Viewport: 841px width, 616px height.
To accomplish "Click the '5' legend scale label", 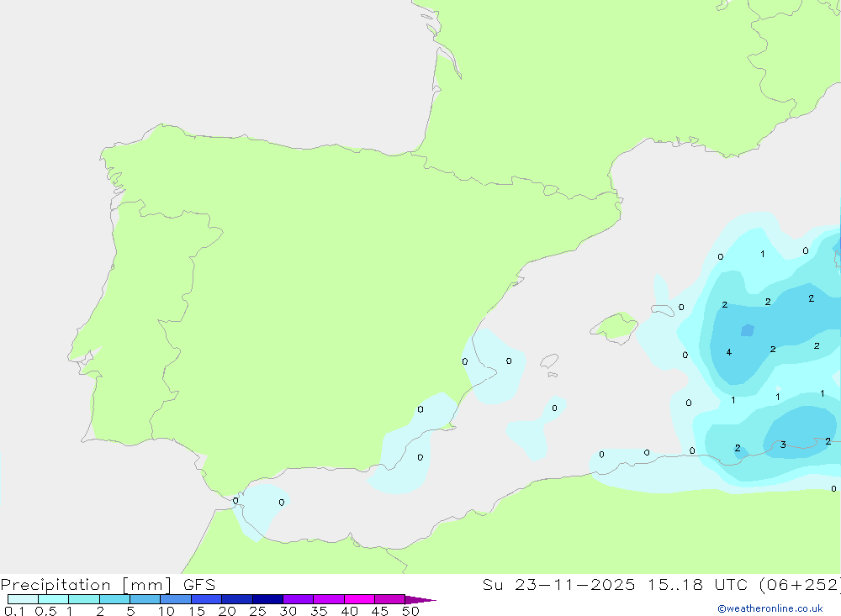I will [130, 611].
